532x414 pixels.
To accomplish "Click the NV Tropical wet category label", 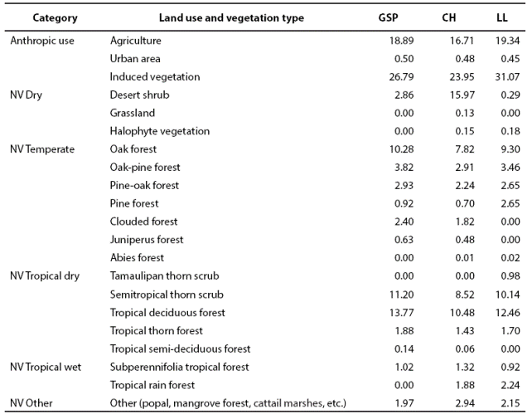I will pyautogui.click(x=46, y=367).
